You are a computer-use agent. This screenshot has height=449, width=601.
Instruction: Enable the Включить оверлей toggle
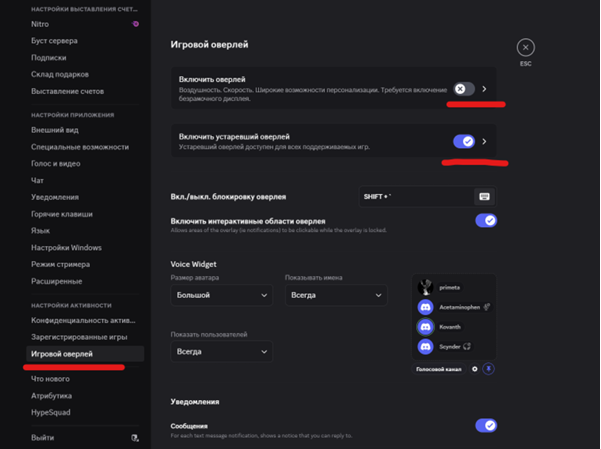[x=463, y=89]
